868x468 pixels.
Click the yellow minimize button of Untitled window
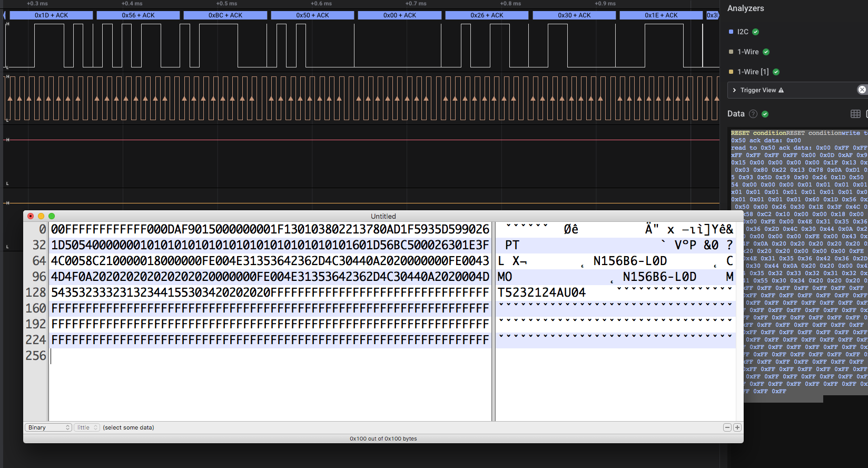coord(41,216)
